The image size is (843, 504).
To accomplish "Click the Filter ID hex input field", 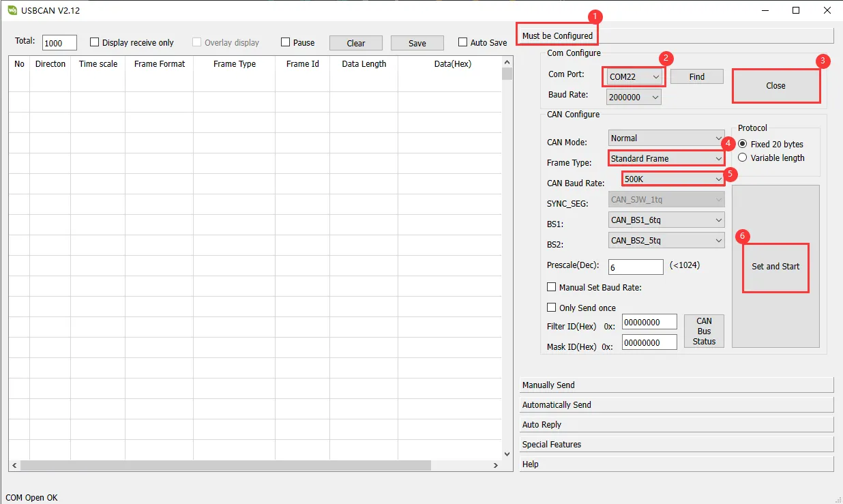I will [x=649, y=322].
